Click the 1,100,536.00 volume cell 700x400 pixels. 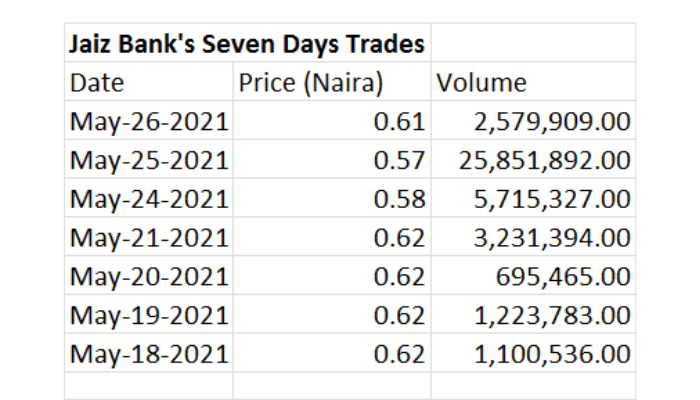533,353
